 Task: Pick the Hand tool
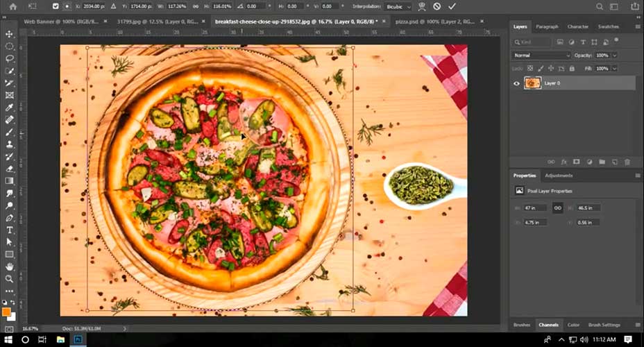point(10,266)
